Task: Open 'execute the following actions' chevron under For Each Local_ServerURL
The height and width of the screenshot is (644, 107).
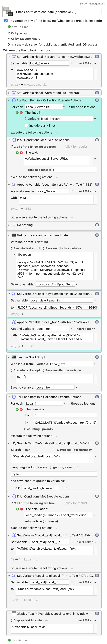Action: 57,132
